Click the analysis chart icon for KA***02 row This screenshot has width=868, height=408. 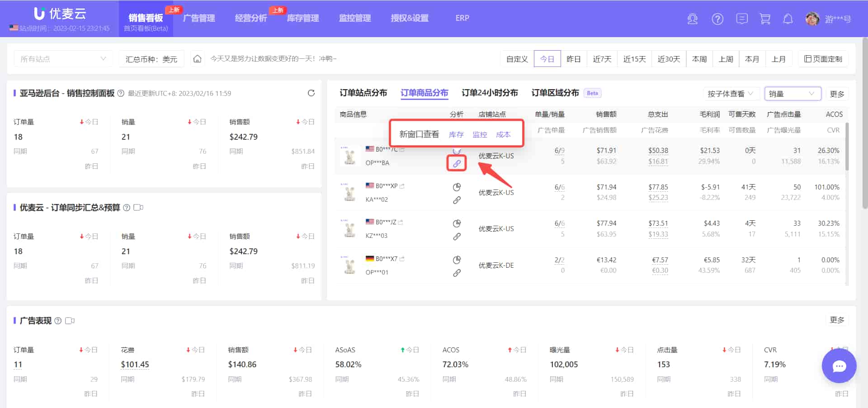click(457, 187)
